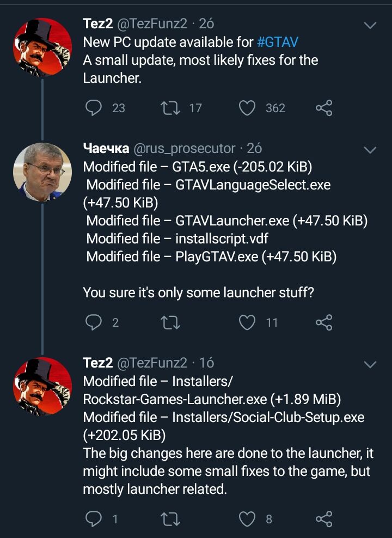Retweet Tez2's New PC update tweet
This screenshot has width=392, height=538.
click(x=171, y=108)
